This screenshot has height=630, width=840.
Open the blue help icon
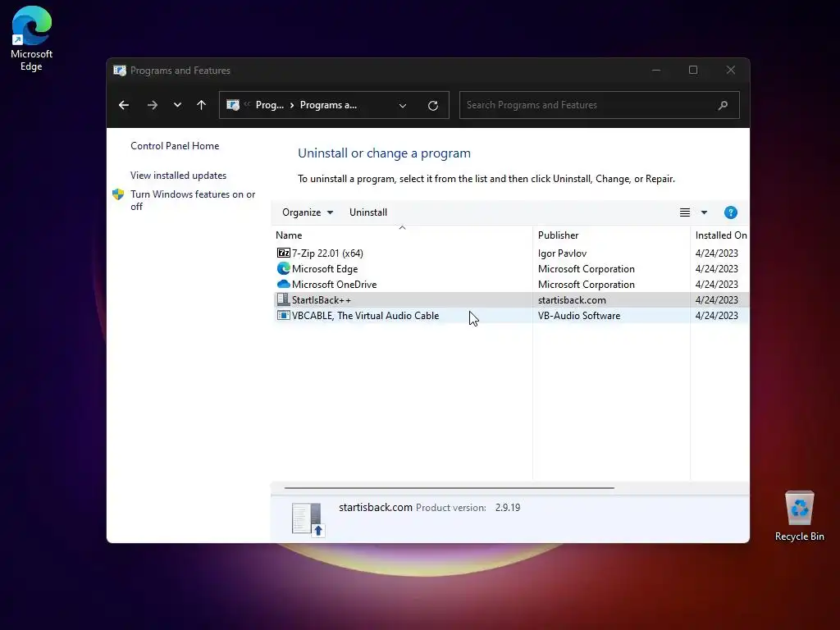(731, 212)
